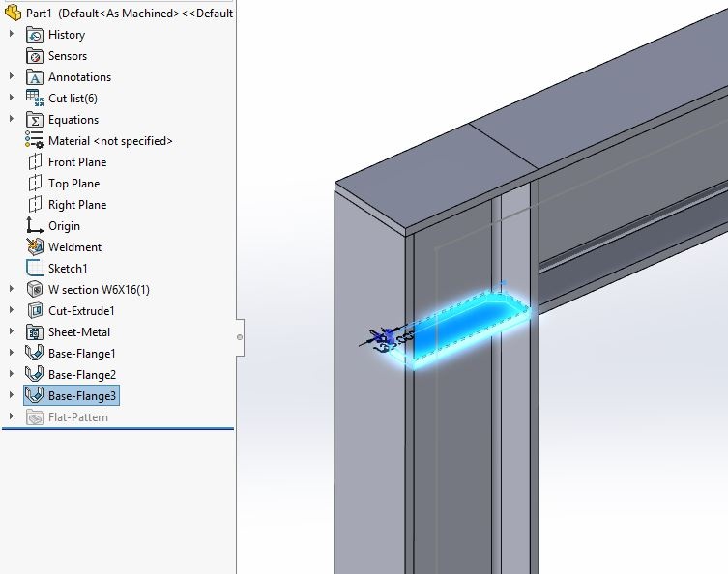This screenshot has height=574, width=728.
Task: Click the Origin axis icon
Action: click(x=35, y=225)
